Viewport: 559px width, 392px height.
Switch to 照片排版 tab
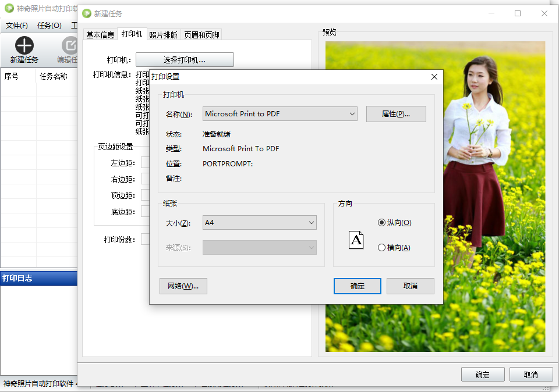(x=163, y=34)
